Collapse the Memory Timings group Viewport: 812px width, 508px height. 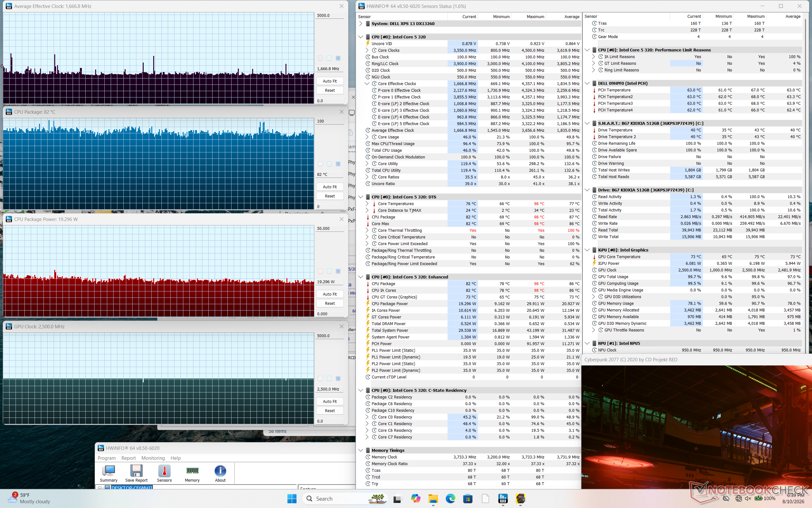(361, 450)
